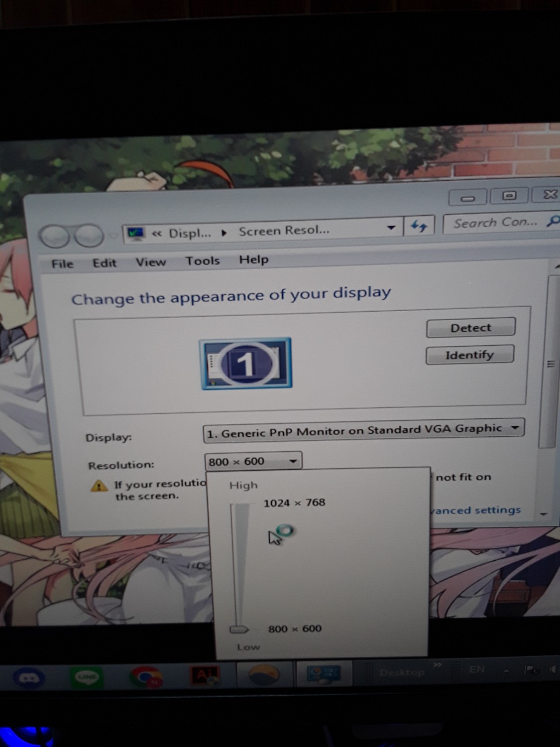Viewport: 560px width, 747px height.
Task: Open the LINE app in taskbar
Action: tap(87, 677)
